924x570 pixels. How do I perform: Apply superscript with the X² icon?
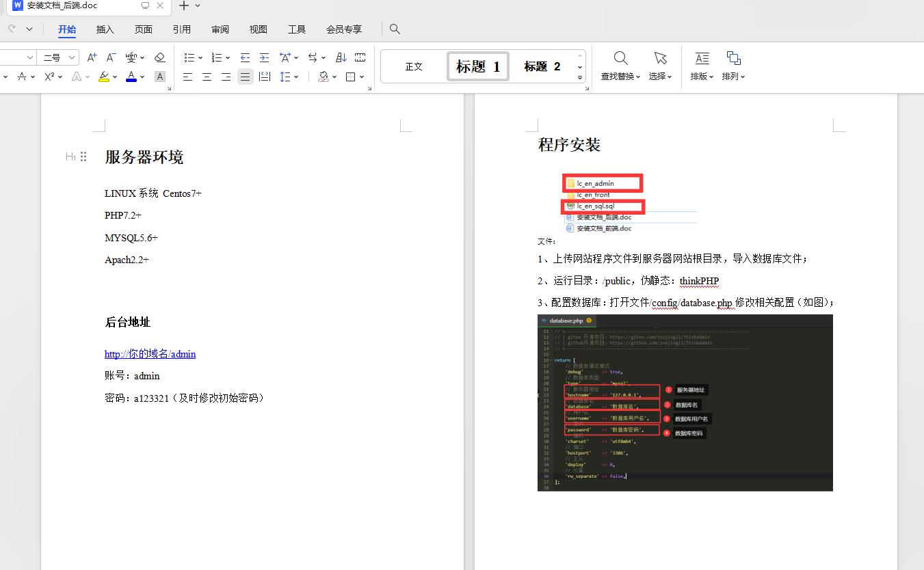pos(49,77)
